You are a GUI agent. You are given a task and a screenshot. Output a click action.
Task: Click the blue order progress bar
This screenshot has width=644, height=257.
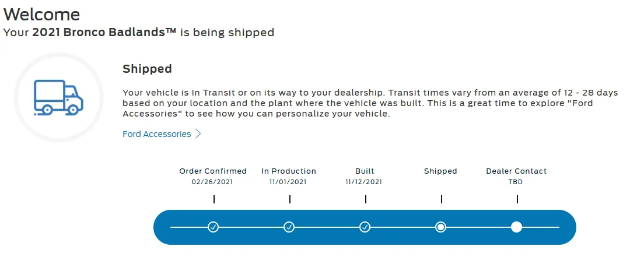click(x=365, y=227)
